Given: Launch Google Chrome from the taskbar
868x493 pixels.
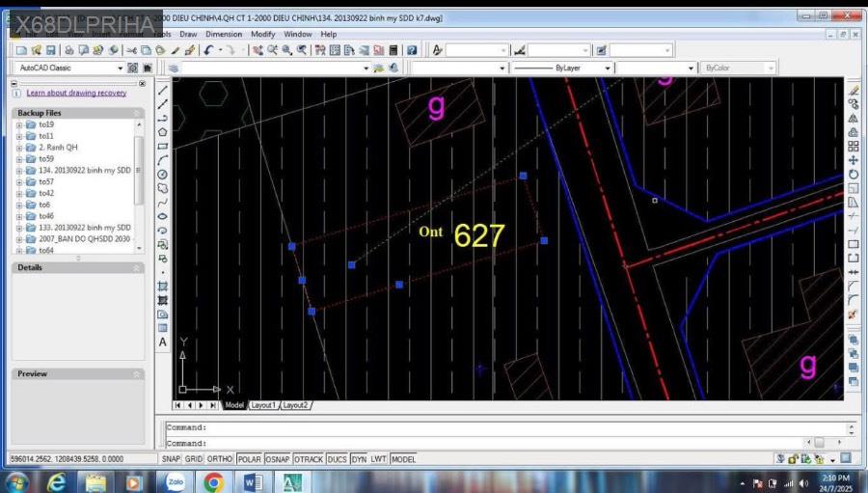Looking at the screenshot, I should 213,480.
